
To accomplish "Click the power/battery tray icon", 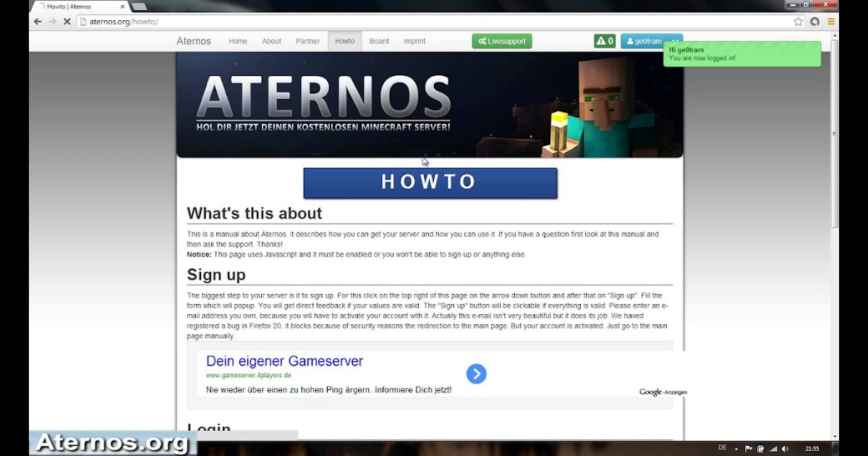I will (760, 449).
